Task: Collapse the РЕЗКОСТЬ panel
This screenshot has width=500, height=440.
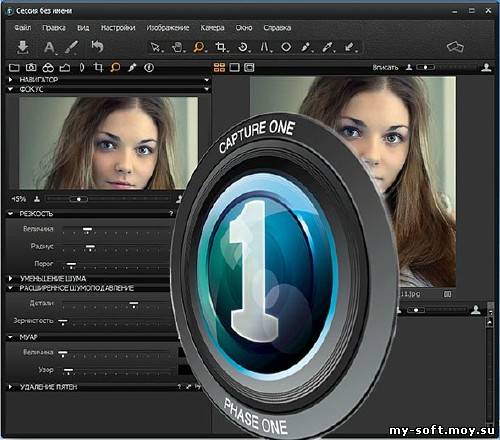Action: [10, 213]
